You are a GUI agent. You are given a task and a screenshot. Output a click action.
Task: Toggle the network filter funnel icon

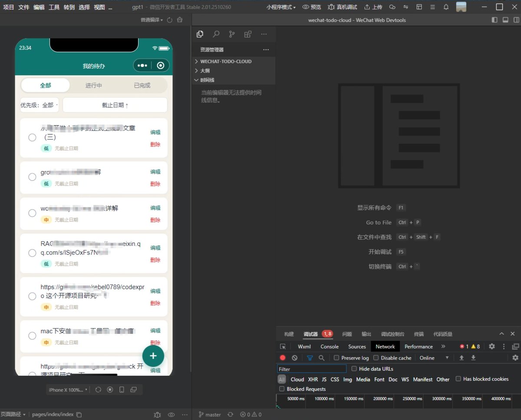(310, 358)
